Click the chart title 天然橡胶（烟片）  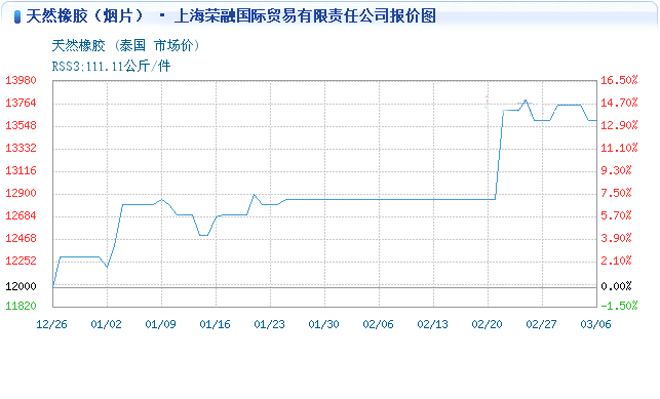point(85,16)
